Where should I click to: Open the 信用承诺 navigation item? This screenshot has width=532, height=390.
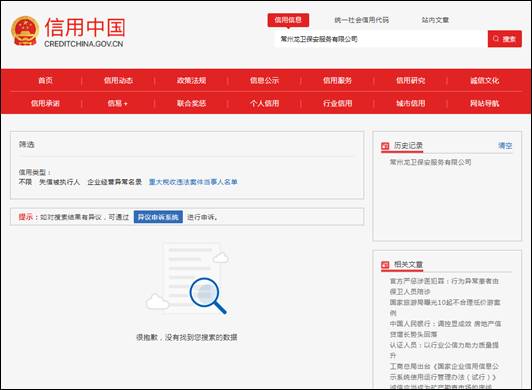(x=45, y=103)
